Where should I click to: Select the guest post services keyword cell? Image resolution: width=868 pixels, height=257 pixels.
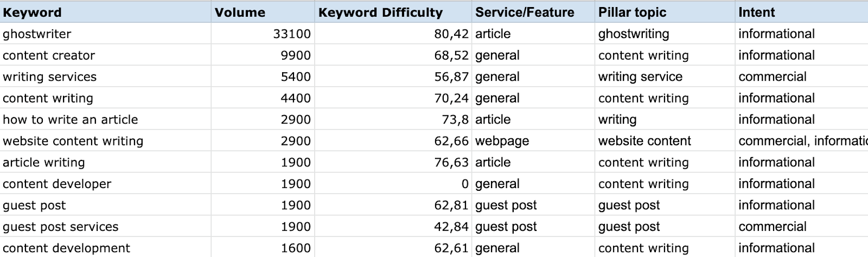click(x=105, y=227)
